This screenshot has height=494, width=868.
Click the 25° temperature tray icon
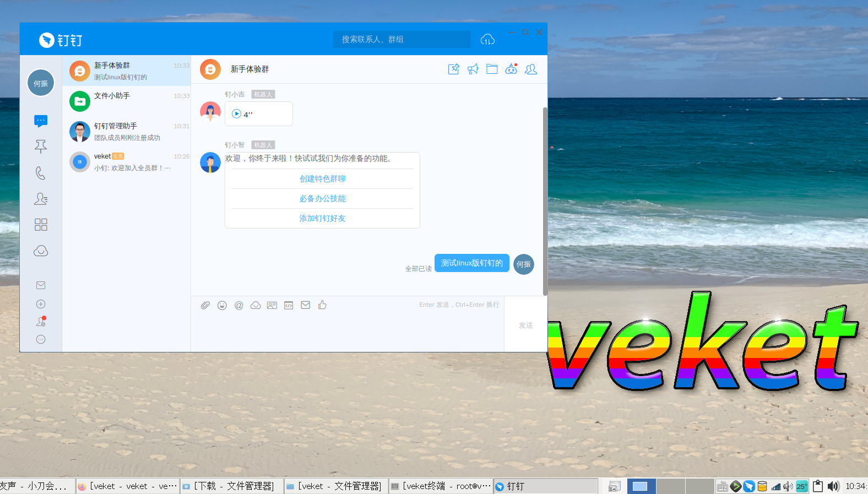pos(802,486)
